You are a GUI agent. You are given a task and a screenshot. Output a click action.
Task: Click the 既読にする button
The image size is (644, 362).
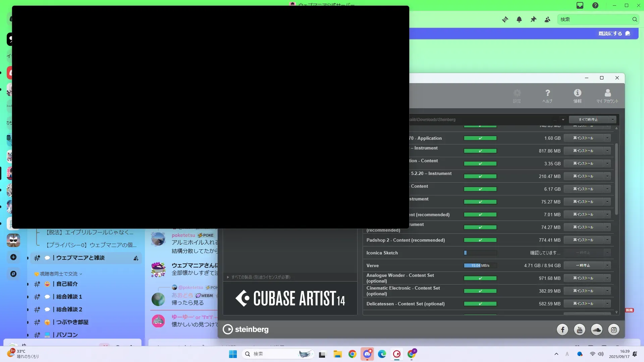pos(614,34)
